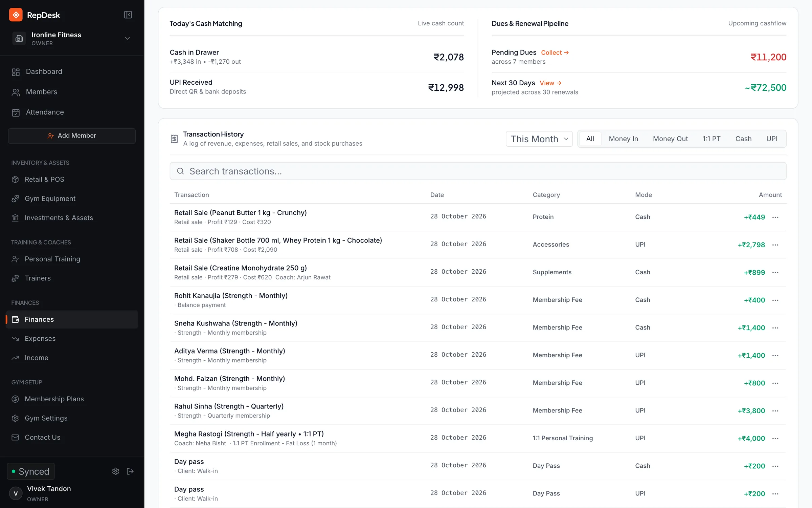Click the logout icon in the sidebar footer

[x=130, y=471]
